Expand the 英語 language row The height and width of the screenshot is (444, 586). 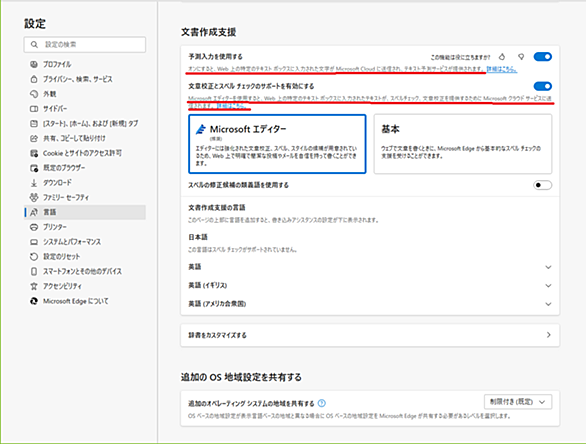pos(370,267)
